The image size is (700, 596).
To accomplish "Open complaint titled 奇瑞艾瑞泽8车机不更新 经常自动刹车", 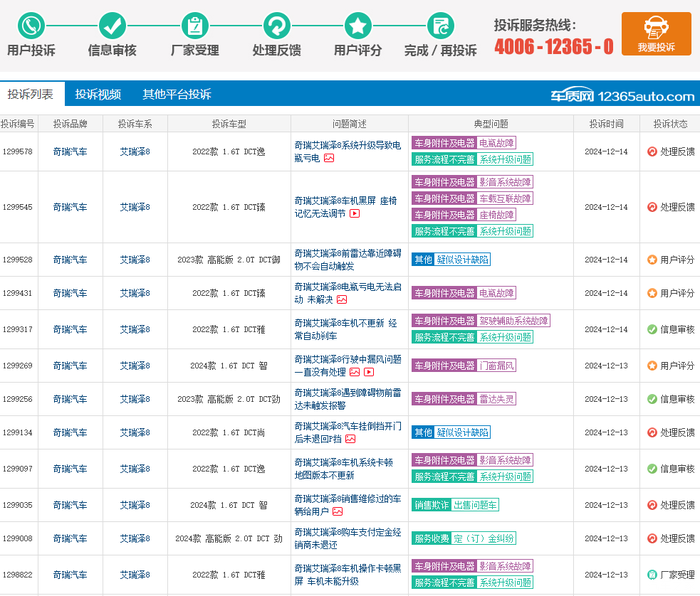I will click(346, 329).
